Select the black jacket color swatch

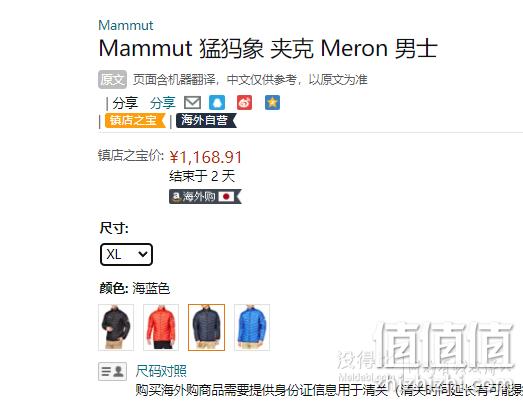pyautogui.click(x=116, y=327)
